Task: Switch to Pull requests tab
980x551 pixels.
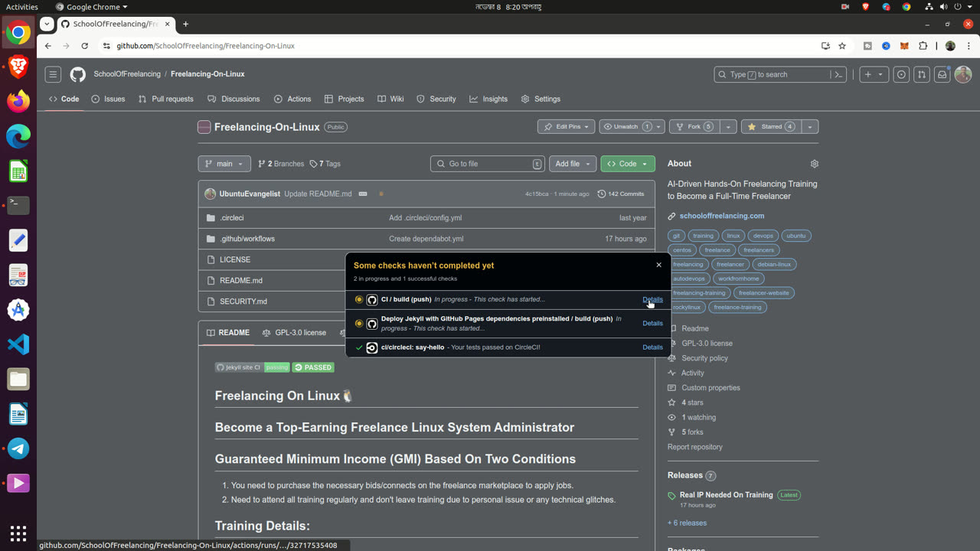Action: click(165, 99)
